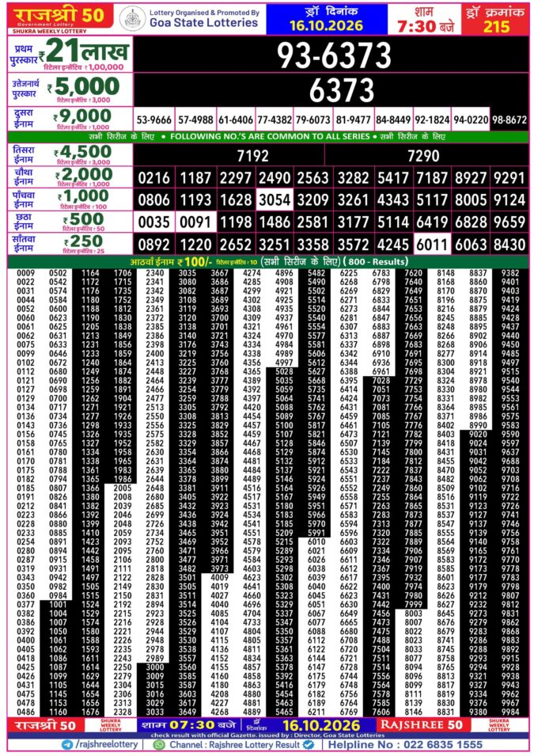This screenshot has height=756, width=534.
Task: Select second prize number 61-6406
Action: click(235, 120)
